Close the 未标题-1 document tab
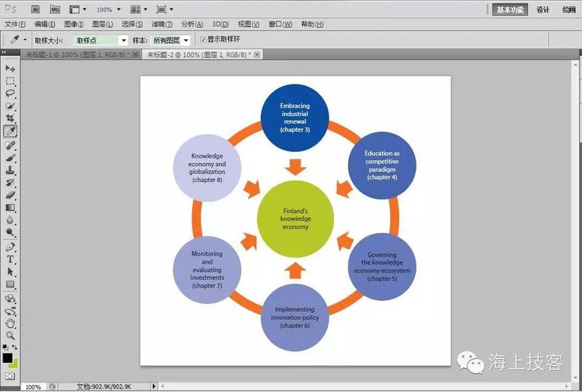This screenshot has width=582, height=392. (x=136, y=55)
